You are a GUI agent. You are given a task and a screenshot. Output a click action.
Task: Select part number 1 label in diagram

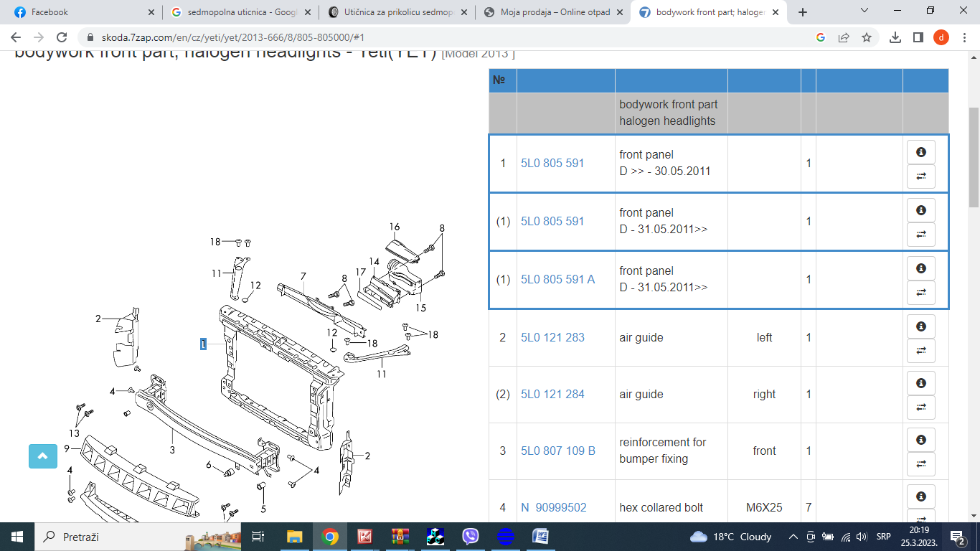[x=203, y=344]
